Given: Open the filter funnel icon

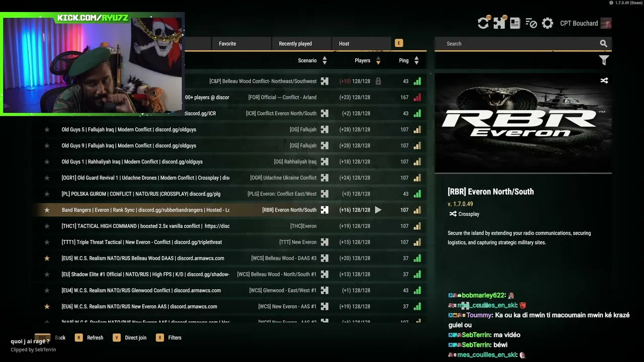Looking at the screenshot, I should (x=604, y=60).
